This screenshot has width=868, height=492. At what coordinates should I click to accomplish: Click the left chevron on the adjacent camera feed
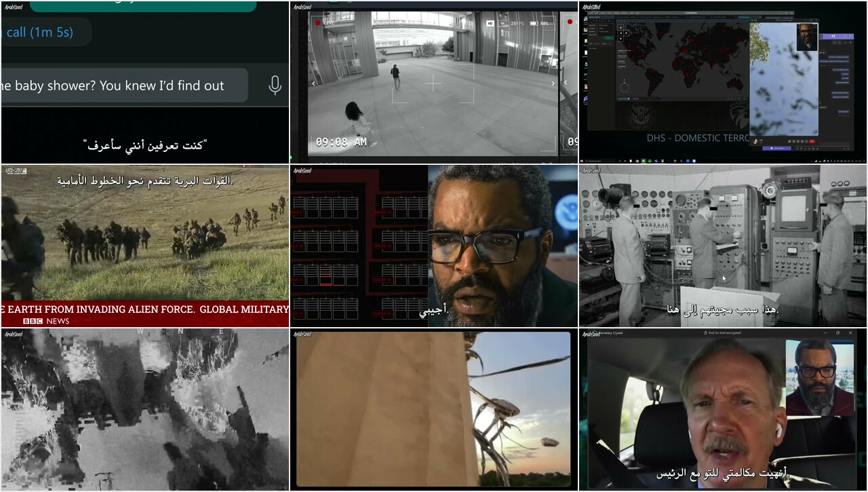pyautogui.click(x=566, y=83)
